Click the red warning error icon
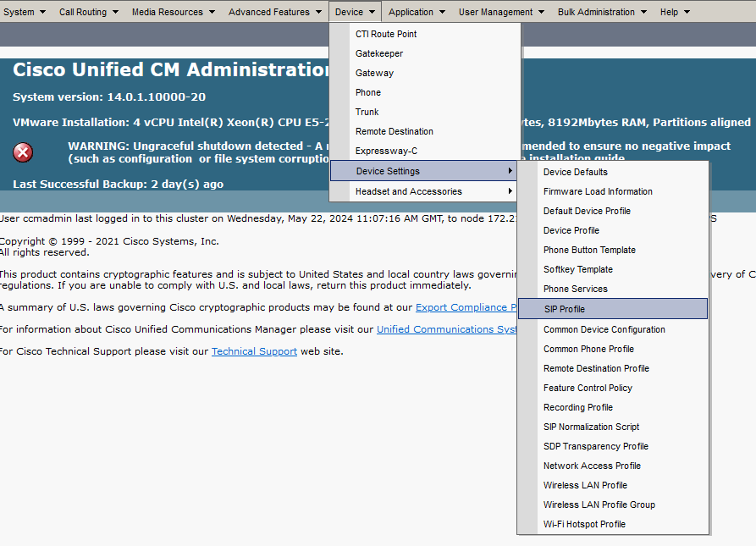 click(x=23, y=152)
